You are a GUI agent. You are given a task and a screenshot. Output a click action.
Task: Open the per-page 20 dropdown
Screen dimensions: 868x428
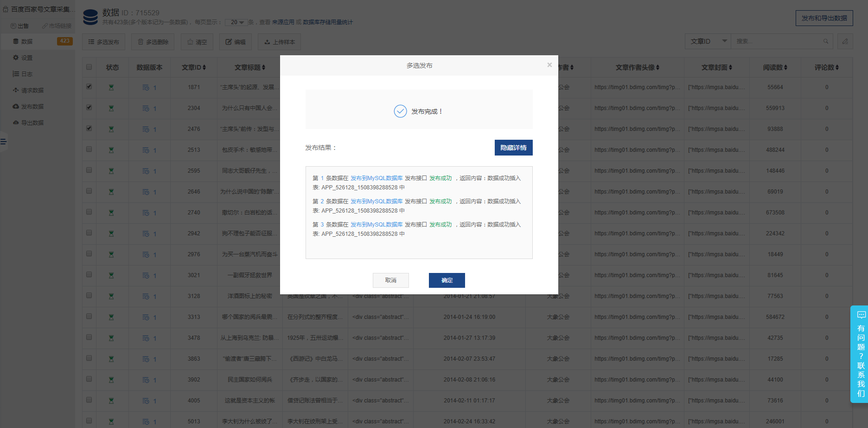click(236, 22)
